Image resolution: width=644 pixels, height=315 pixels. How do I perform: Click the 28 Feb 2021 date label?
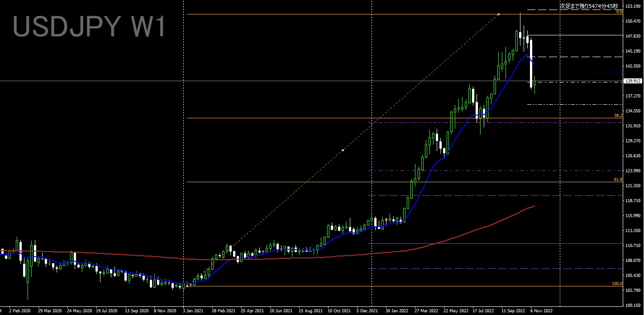224,311
